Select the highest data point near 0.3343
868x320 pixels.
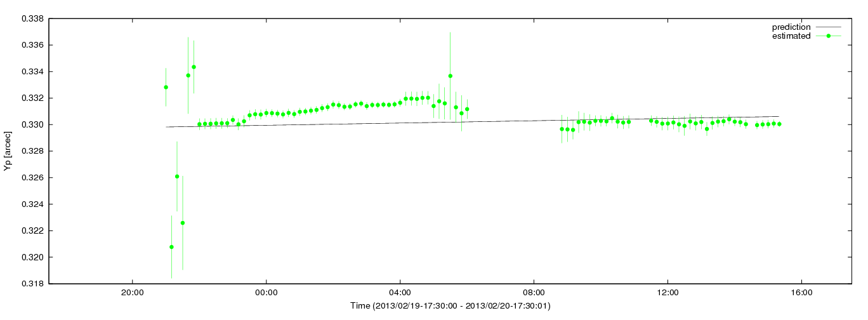194,67
